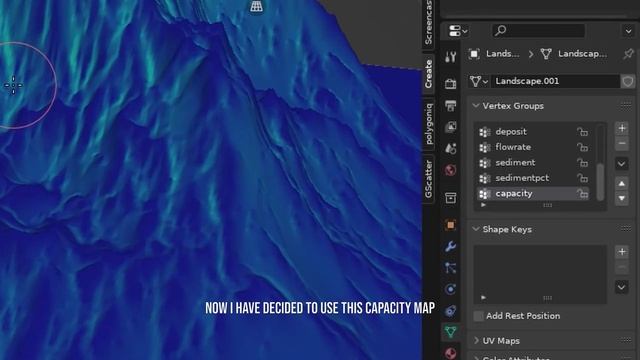The width and height of the screenshot is (640, 360).
Task: Toggle lock on flowrate vertex group
Action: click(582, 147)
